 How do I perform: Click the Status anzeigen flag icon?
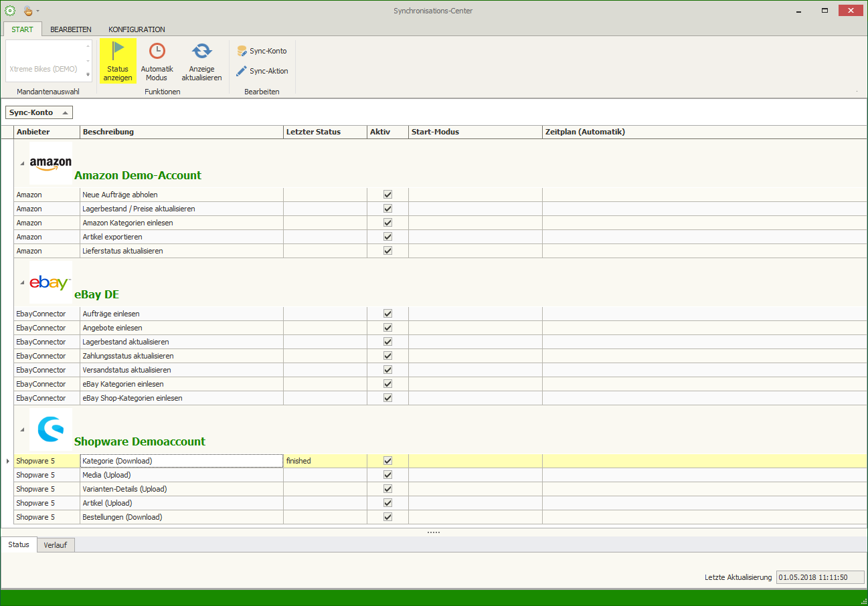click(x=118, y=52)
